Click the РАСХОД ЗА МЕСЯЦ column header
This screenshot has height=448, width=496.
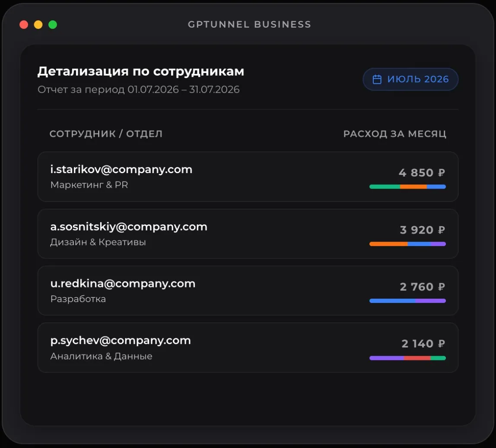tap(395, 134)
